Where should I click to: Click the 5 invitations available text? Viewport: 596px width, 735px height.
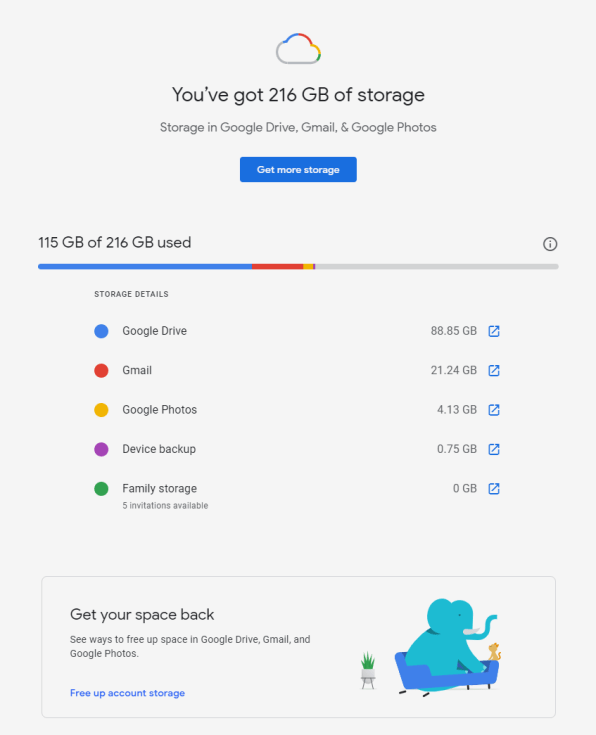(165, 505)
